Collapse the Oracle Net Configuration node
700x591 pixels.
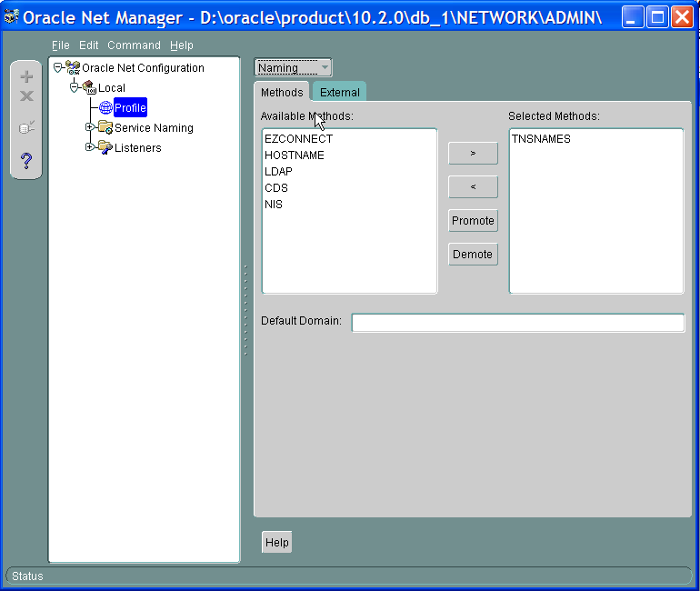click(x=57, y=68)
